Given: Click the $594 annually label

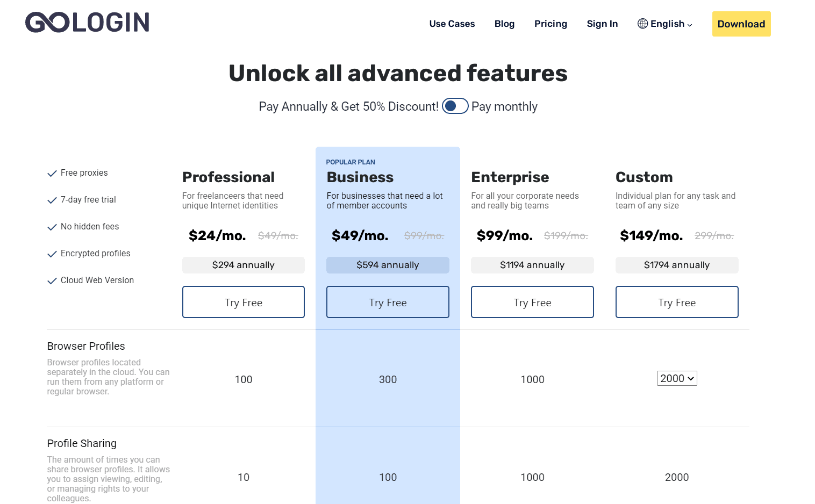Looking at the screenshot, I should 388,265.
